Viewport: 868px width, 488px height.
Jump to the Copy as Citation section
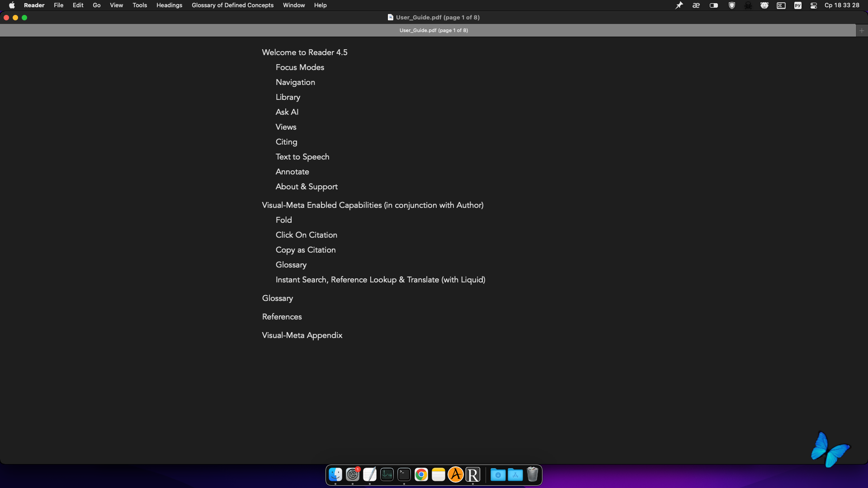point(306,250)
